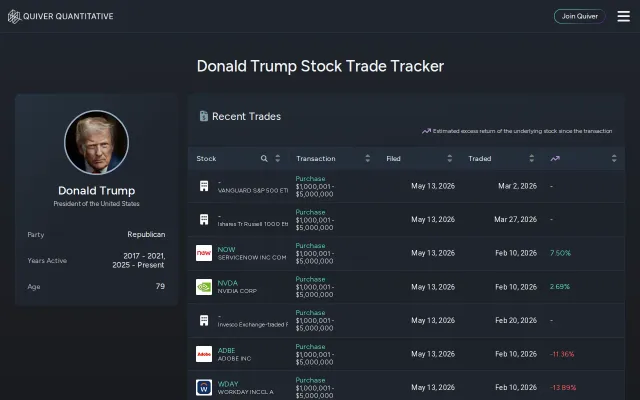Click the Mar 27, 2026 traded date
The image size is (640, 400).
(516, 220)
